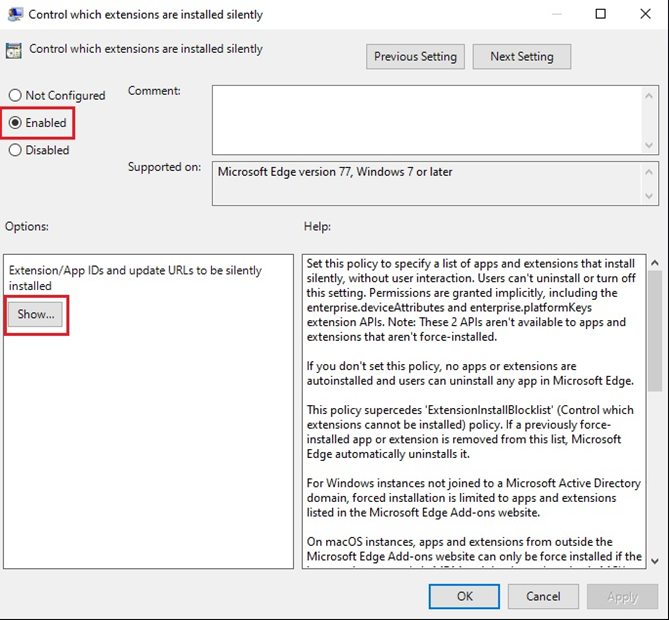Click 'Extension/App IDs and update URLs' text
This screenshot has height=620, width=669.
(x=135, y=278)
